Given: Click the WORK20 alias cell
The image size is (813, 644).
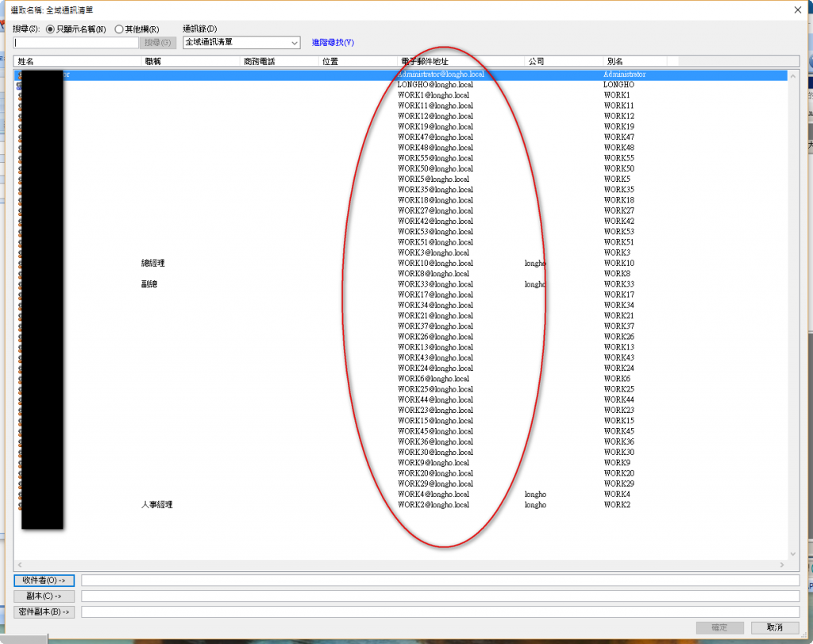Looking at the screenshot, I should click(619, 473).
